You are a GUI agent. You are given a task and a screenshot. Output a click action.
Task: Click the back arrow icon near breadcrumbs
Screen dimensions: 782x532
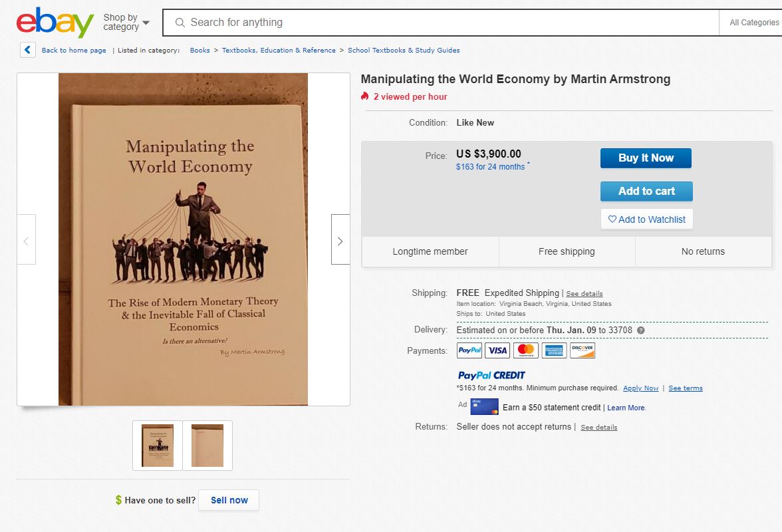tap(28, 50)
